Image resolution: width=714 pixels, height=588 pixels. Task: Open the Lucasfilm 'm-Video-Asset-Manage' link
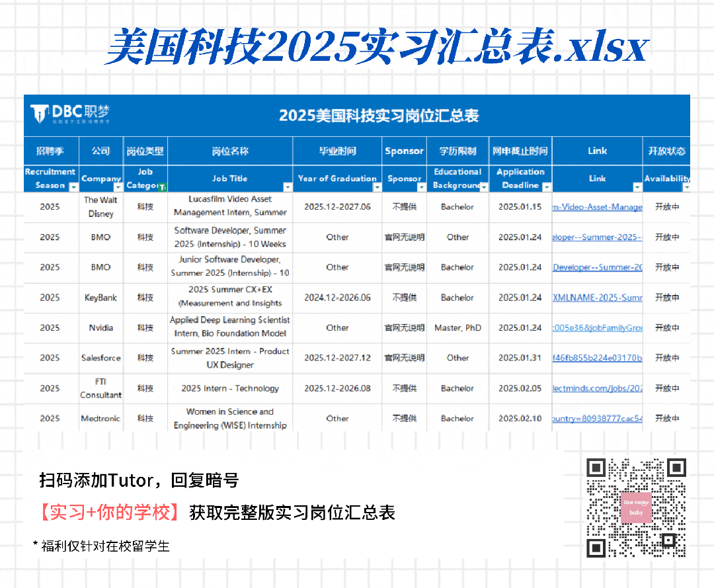pyautogui.click(x=598, y=207)
